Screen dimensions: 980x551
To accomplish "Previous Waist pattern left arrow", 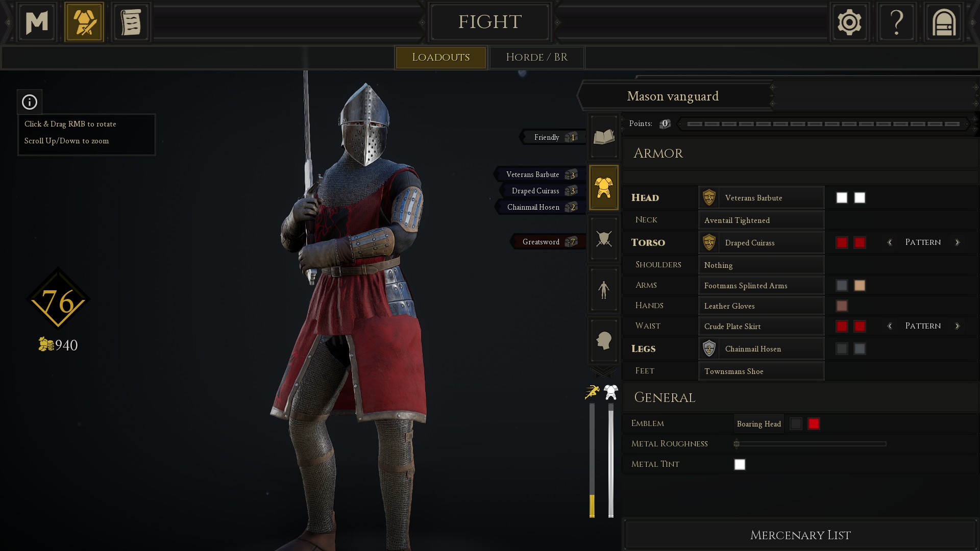I will click(890, 326).
